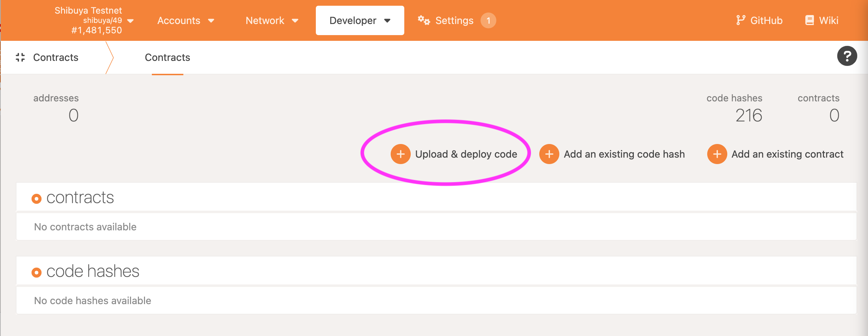This screenshot has width=868, height=336.
Task: Open the Shibuya Testnet chain selector
Action: click(x=94, y=20)
